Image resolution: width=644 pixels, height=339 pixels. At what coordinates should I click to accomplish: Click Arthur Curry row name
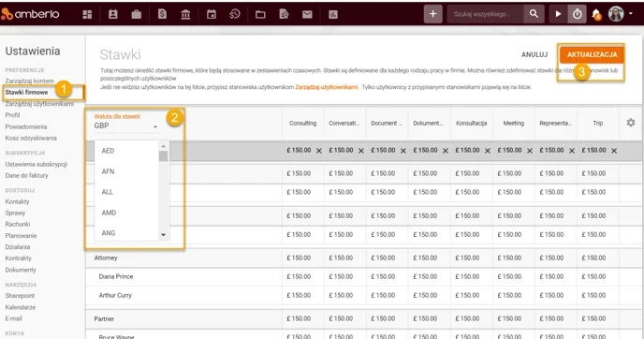point(115,295)
